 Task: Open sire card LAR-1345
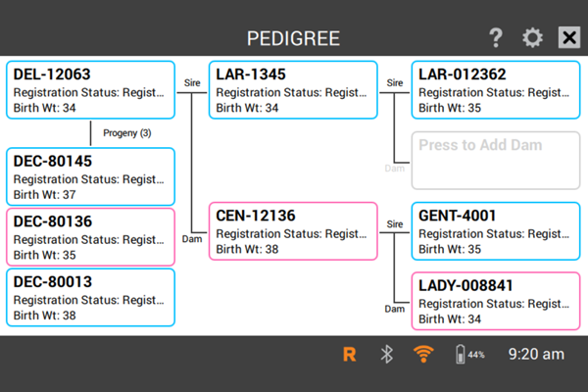point(292,91)
